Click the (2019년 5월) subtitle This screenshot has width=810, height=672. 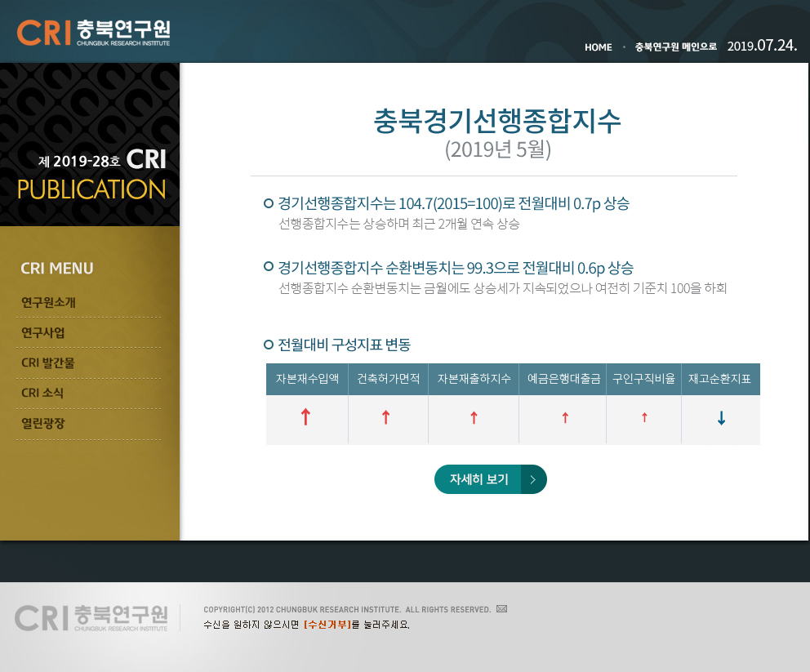pos(498,149)
